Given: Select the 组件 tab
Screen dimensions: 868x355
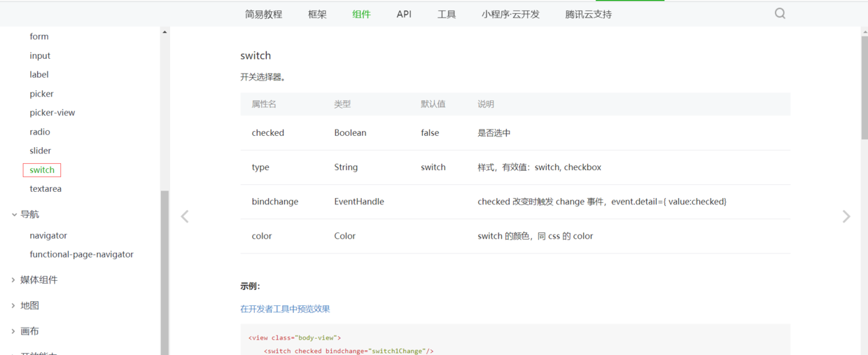Looking at the screenshot, I should (362, 14).
